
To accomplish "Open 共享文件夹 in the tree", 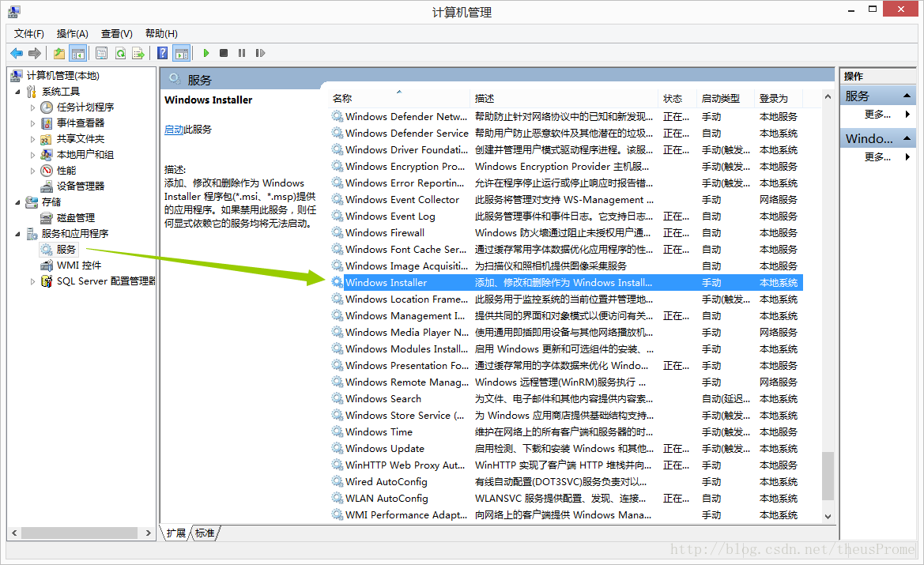I will [81, 139].
